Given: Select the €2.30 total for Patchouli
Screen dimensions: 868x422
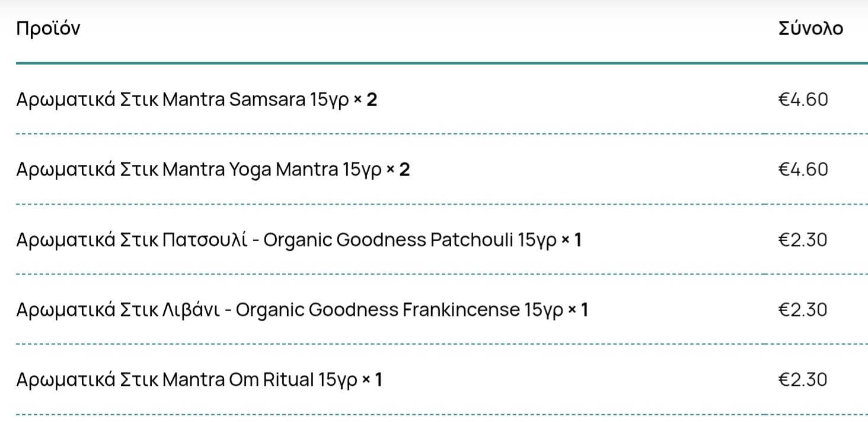Looking at the screenshot, I should coord(803,240).
